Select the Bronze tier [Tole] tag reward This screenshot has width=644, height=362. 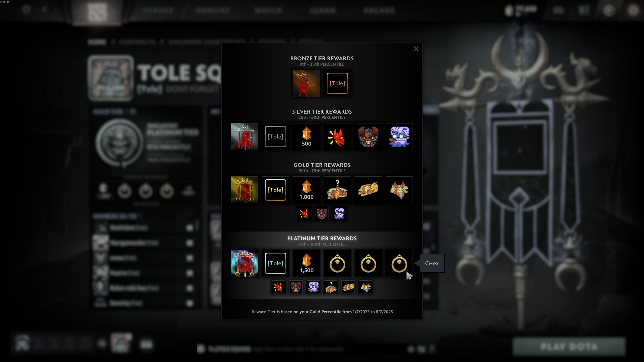pos(337,83)
